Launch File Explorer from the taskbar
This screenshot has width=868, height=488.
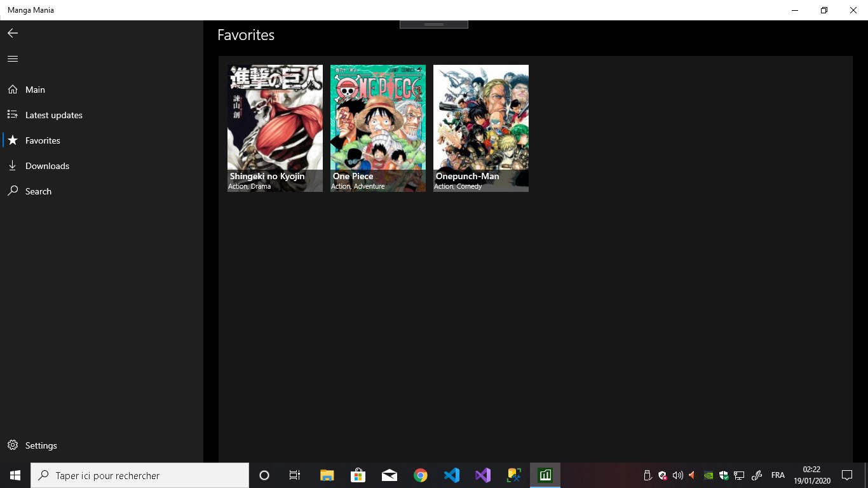pyautogui.click(x=327, y=475)
